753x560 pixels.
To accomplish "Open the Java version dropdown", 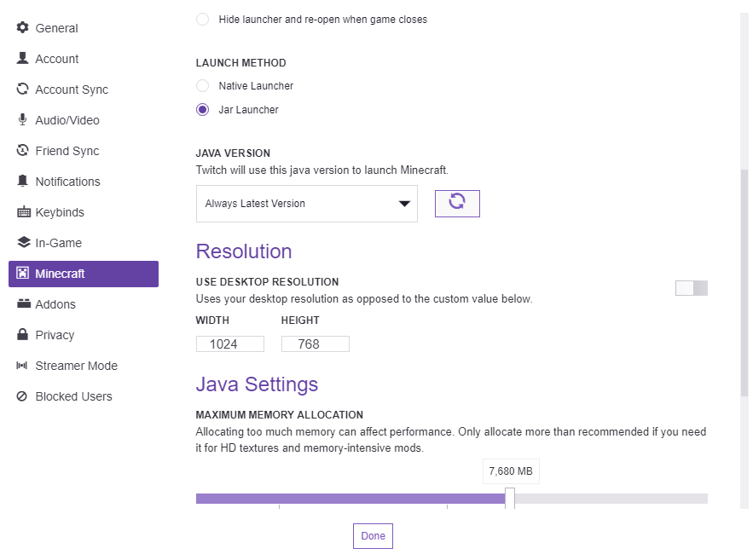I will click(307, 203).
